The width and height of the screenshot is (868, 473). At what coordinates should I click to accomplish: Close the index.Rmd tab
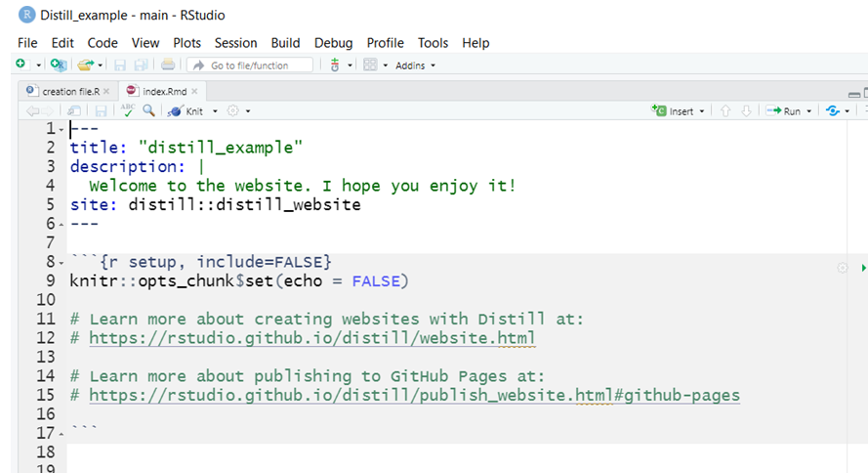click(194, 92)
